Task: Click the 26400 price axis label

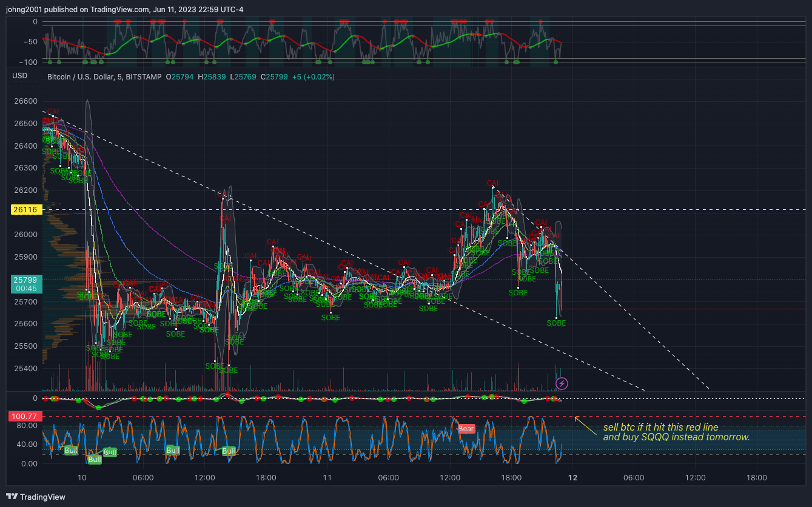Action: [x=25, y=146]
